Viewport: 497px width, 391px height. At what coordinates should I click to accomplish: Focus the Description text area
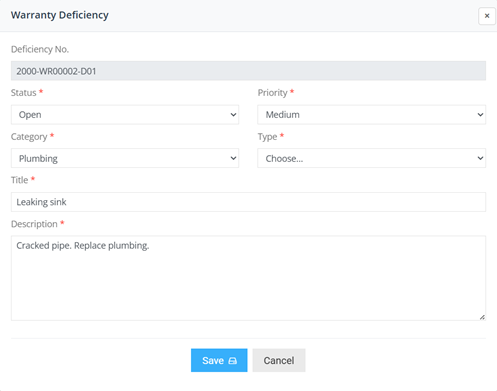click(248, 278)
